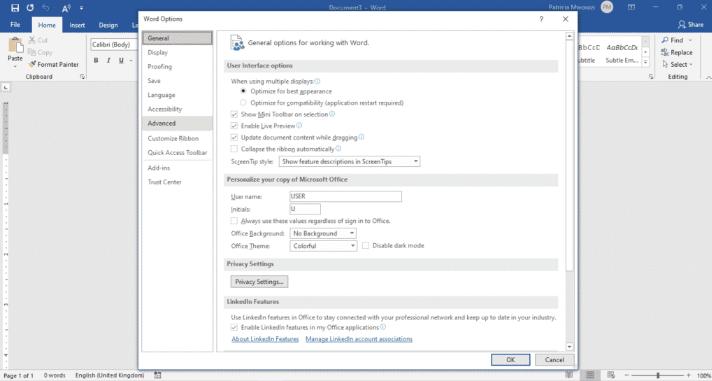Open Customize Quick Access Toolbar arrow
Viewport: 712px width, 381px height.
(81, 8)
